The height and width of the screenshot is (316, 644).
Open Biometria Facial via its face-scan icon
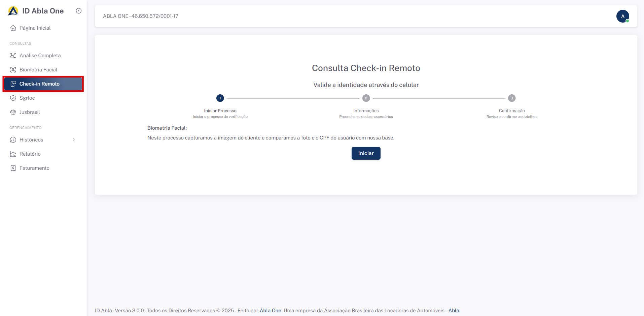click(13, 69)
